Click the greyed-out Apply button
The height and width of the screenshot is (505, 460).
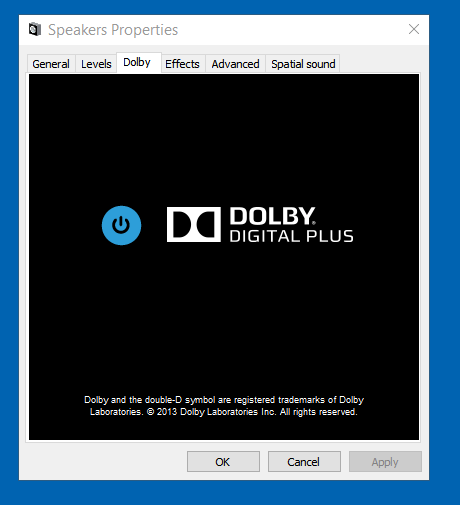(385, 462)
